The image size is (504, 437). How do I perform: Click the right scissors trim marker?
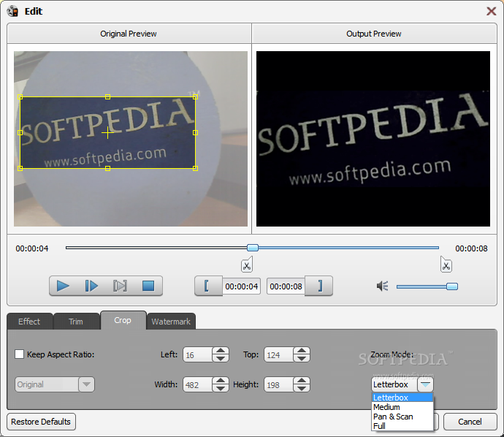[x=446, y=265]
